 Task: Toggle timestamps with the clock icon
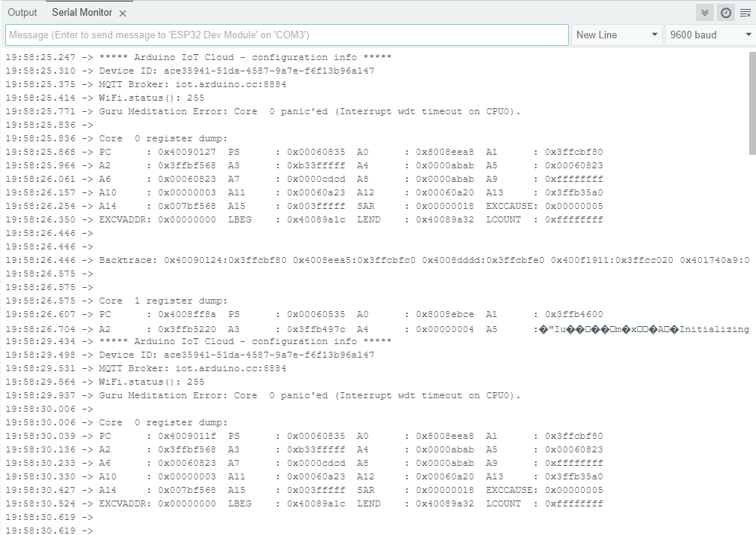click(x=725, y=12)
